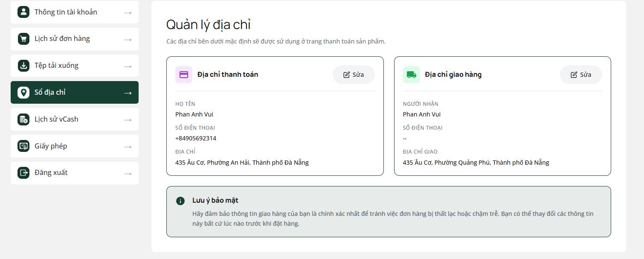Click the arrow beside Lịch sử đơn hàng

[x=128, y=39]
